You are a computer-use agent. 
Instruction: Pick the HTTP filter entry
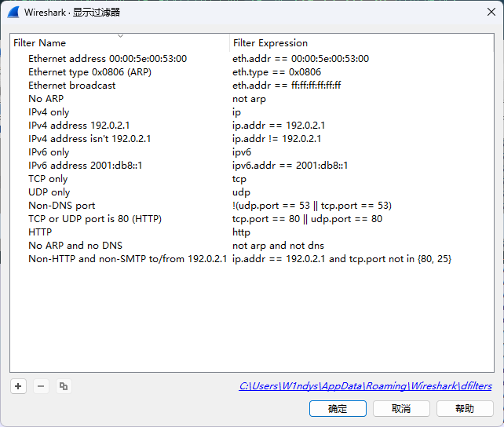coord(40,232)
